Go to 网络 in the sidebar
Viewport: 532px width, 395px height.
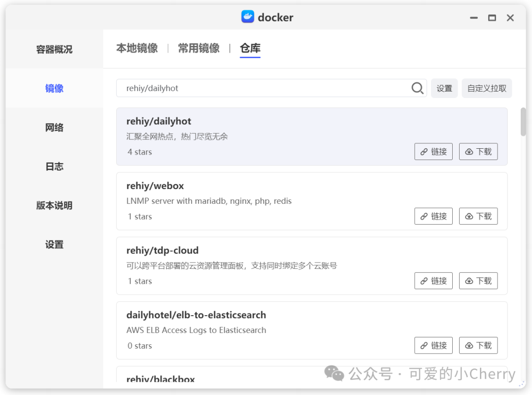54,128
